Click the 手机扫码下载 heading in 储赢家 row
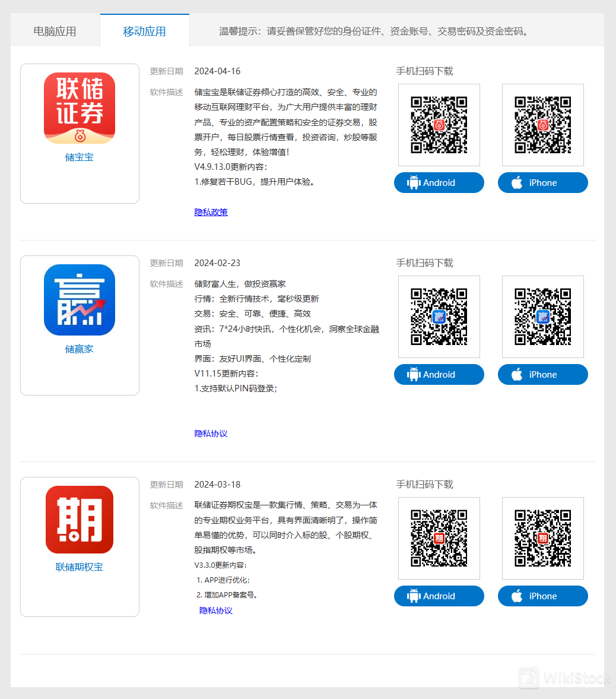 [424, 263]
